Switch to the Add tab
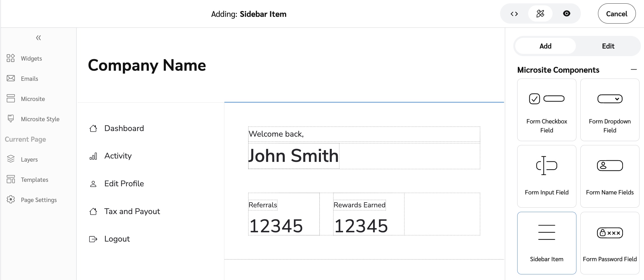The height and width of the screenshot is (280, 644). (545, 46)
